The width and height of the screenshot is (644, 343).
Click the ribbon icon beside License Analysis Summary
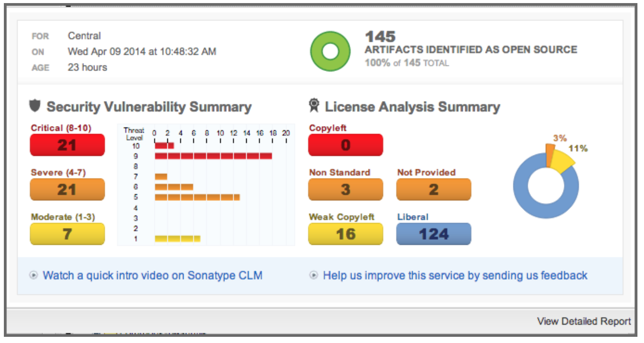(x=314, y=105)
